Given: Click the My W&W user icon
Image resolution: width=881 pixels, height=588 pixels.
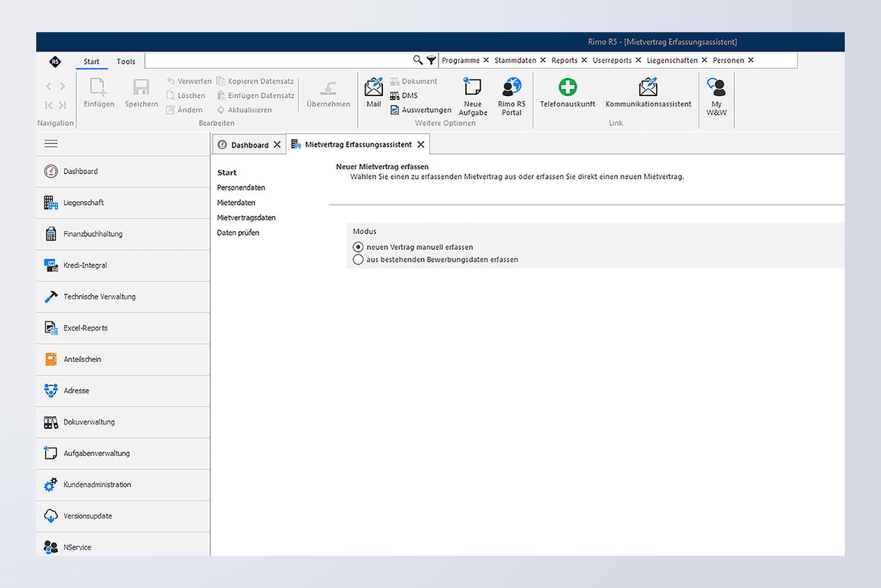Looking at the screenshot, I should 717,88.
